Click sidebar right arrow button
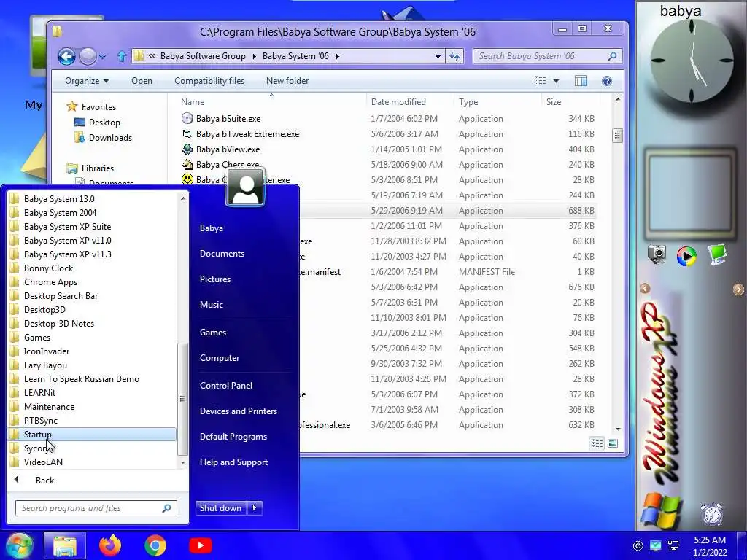Screen dimensions: 747x560 738,289
